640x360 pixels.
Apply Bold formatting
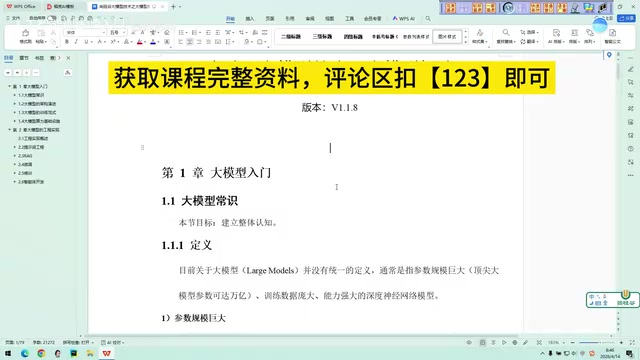[x=67, y=42]
